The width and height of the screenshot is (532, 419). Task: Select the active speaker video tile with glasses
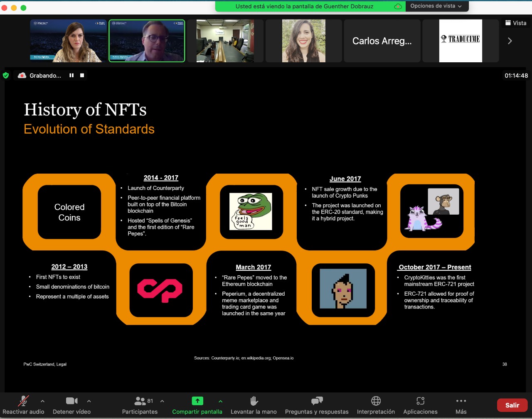tap(147, 41)
